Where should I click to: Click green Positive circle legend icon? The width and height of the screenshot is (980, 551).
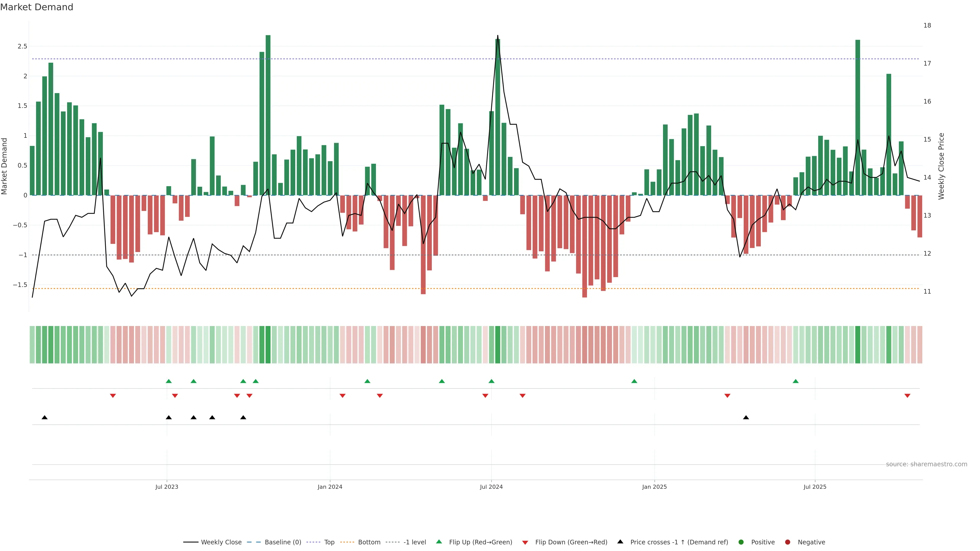click(741, 542)
